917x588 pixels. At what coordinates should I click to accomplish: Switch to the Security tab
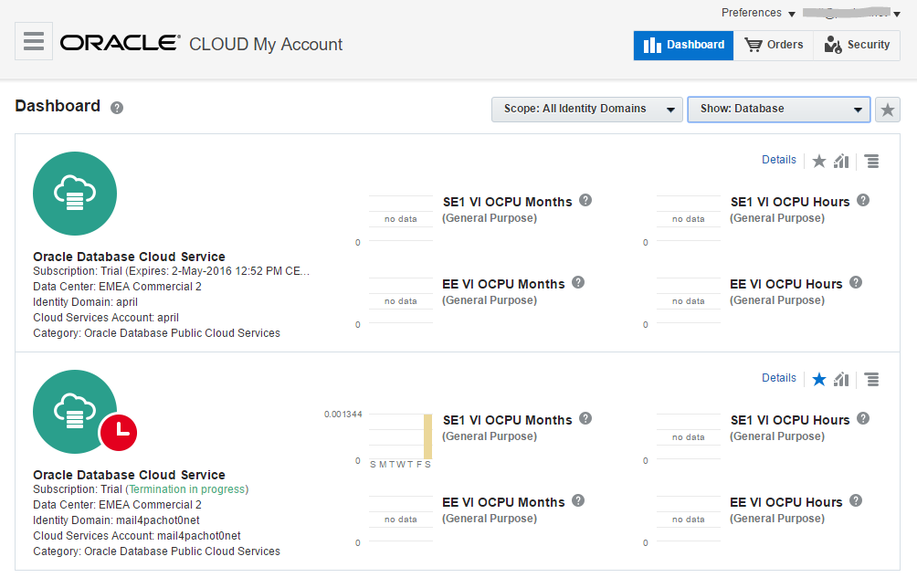857,45
